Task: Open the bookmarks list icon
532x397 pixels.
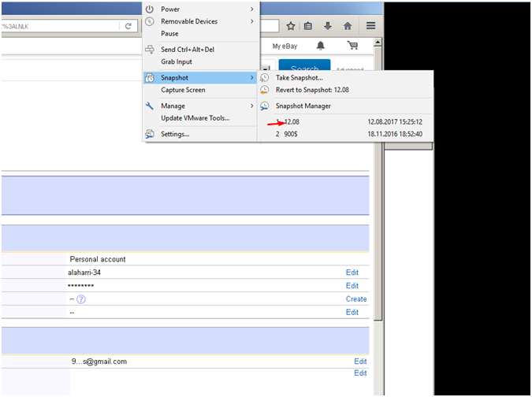Action: [x=308, y=26]
